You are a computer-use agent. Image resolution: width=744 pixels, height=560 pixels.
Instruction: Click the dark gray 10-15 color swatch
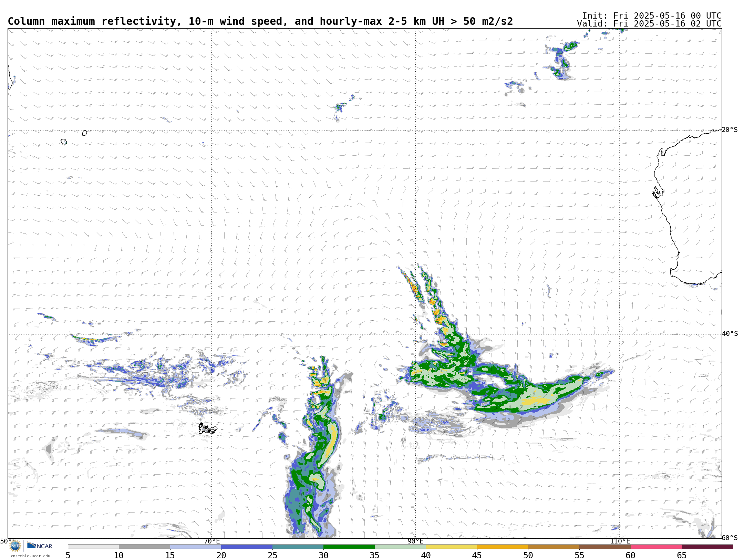pos(144,547)
